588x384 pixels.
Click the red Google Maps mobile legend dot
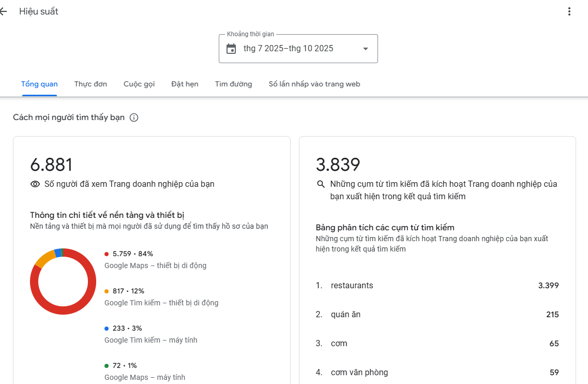tap(107, 254)
